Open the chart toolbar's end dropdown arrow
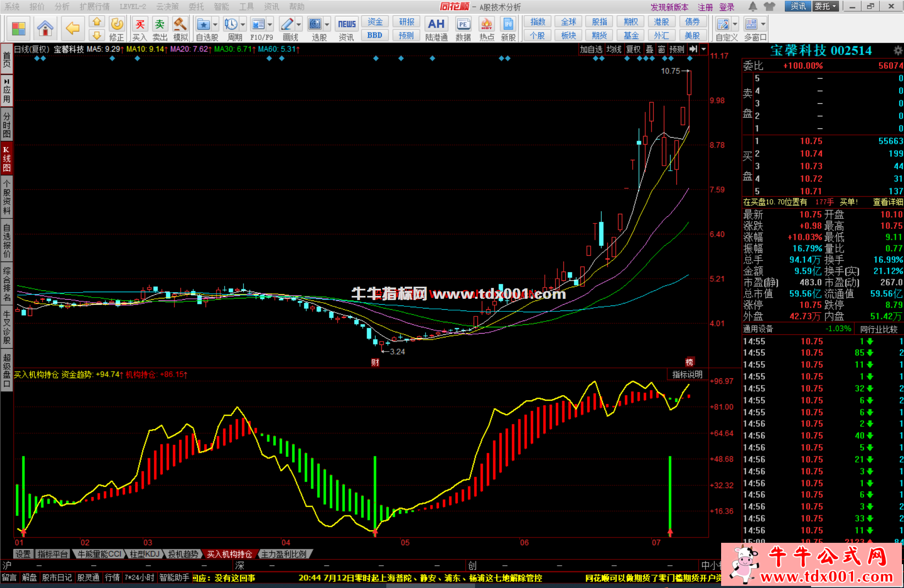 point(704,49)
